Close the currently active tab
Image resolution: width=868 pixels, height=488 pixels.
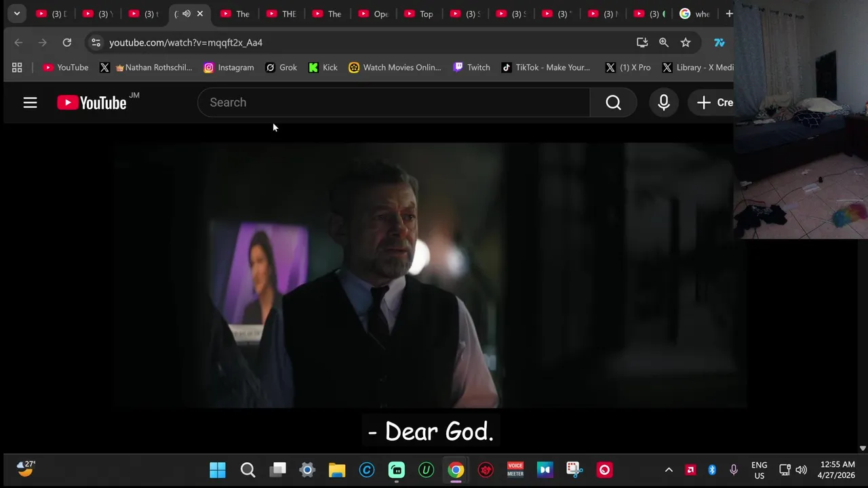click(x=200, y=14)
